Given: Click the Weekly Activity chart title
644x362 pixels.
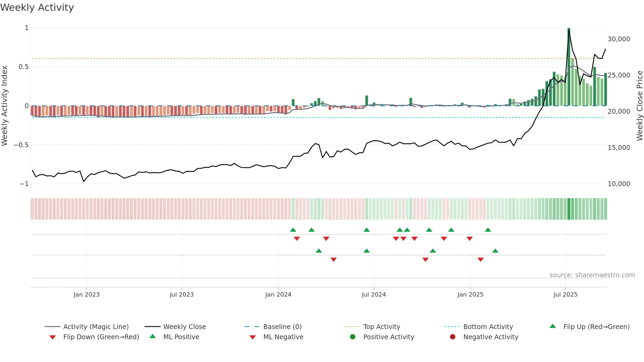Looking at the screenshot, I should click(37, 8).
